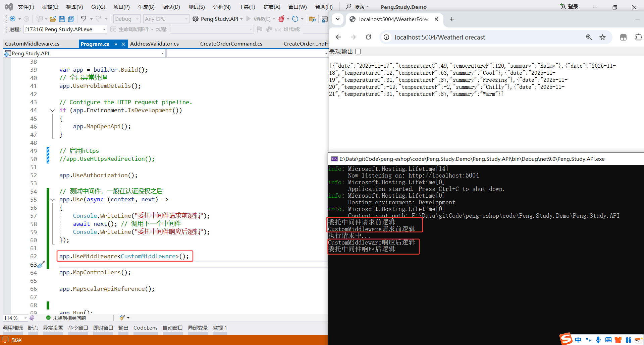Click the code cleanup broom icon
Viewport: 644px width, 345px height.
122,318
